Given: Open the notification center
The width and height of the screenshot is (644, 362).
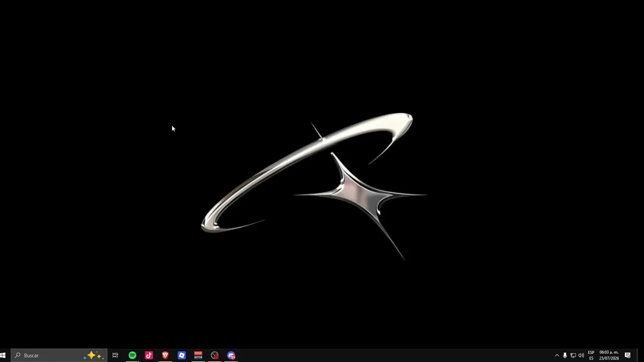Looking at the screenshot, I should [x=628, y=355].
